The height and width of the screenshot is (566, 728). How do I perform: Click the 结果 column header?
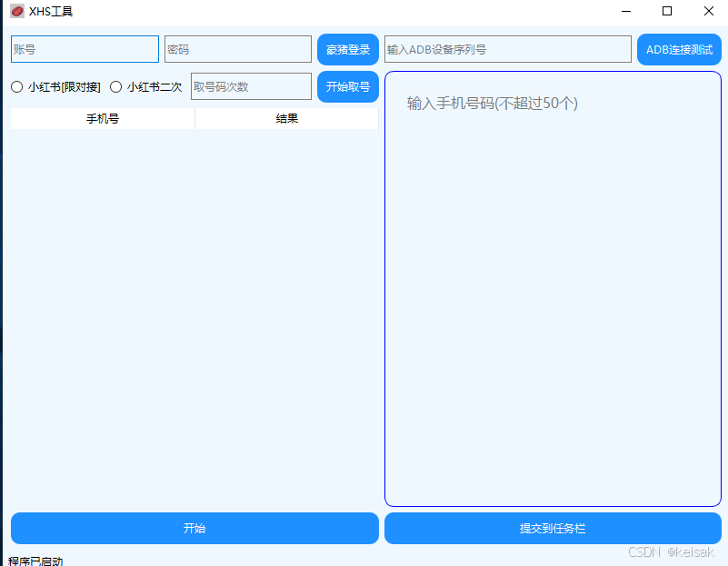tap(286, 118)
